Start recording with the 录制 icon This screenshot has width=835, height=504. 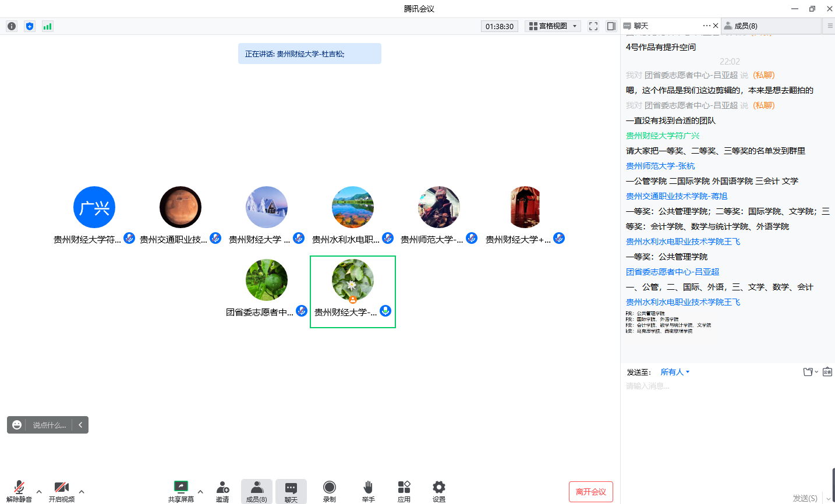pos(330,491)
